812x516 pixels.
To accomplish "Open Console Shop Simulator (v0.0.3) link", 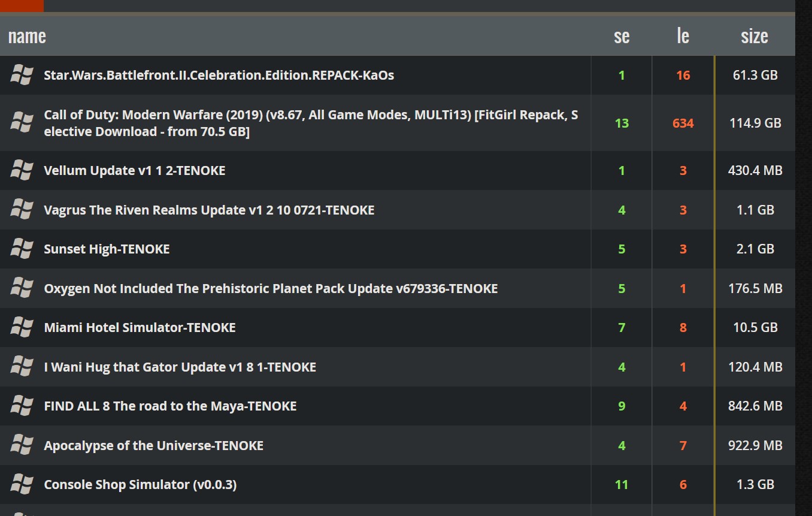I will tap(140, 484).
